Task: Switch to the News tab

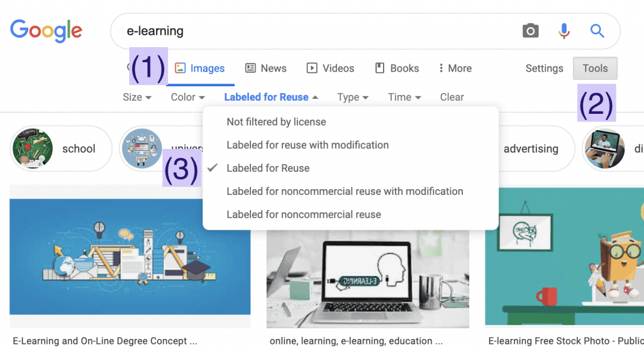Action: tap(266, 68)
